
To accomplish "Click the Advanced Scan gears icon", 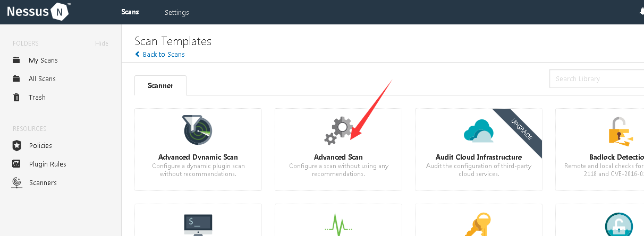I will pyautogui.click(x=338, y=131).
